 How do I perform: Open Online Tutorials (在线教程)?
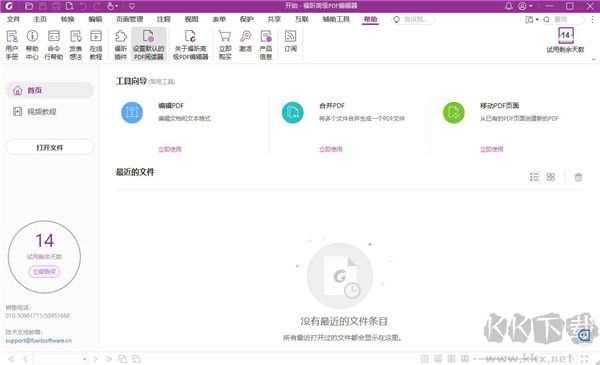point(96,45)
